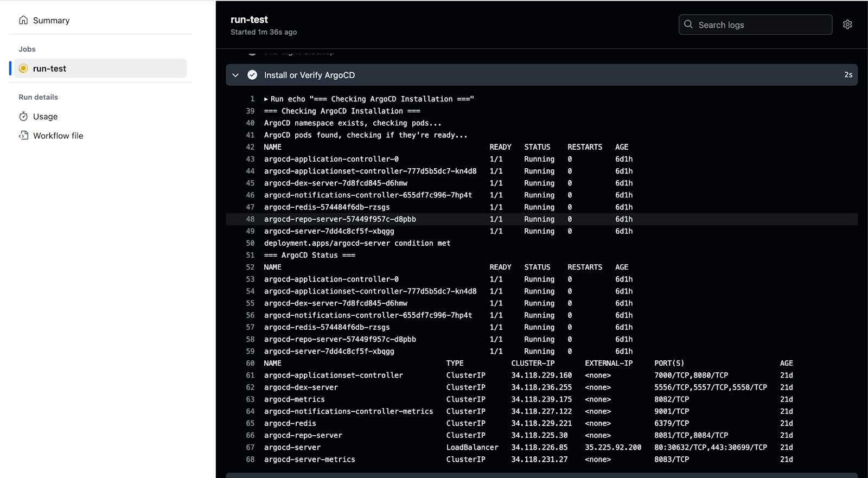Click log line number 39
Screen dimensions: 868x478
click(250, 111)
